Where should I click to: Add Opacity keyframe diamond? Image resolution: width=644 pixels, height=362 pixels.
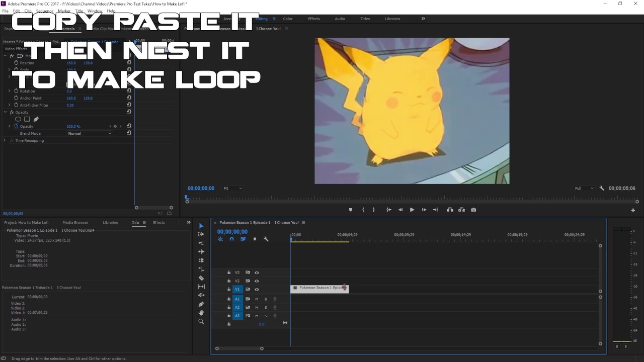(115, 126)
